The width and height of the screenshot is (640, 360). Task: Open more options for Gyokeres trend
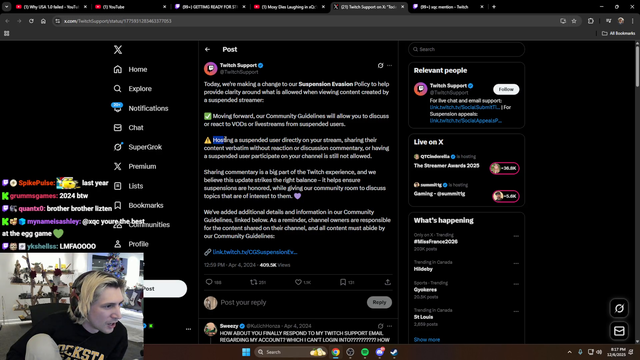516,284
